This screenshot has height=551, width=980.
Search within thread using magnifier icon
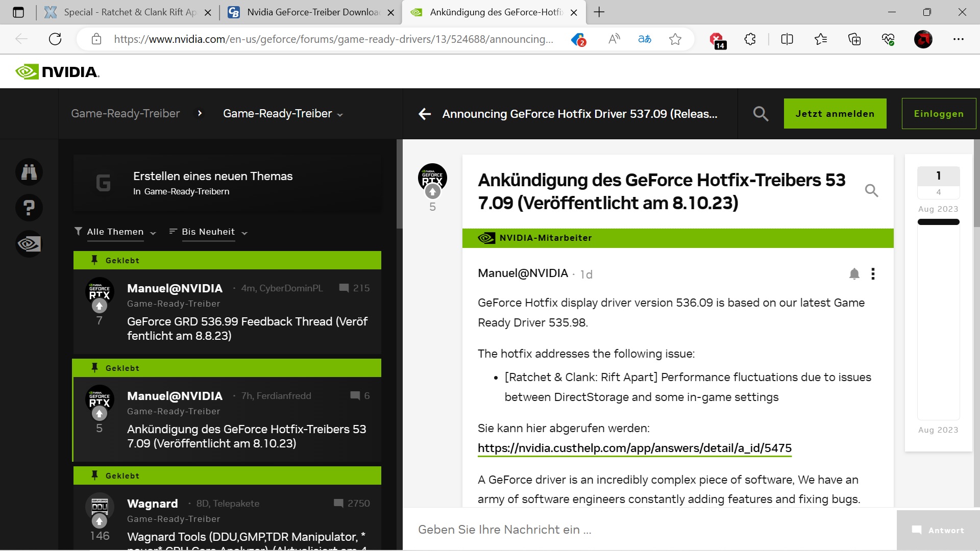click(871, 191)
